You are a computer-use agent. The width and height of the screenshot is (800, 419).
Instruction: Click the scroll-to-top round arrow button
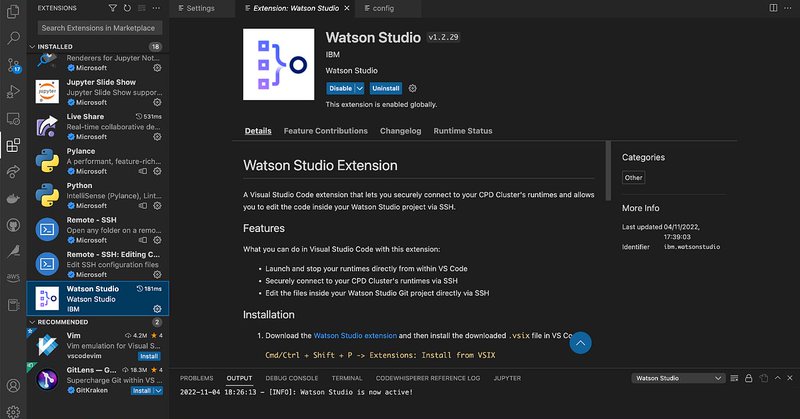581,343
